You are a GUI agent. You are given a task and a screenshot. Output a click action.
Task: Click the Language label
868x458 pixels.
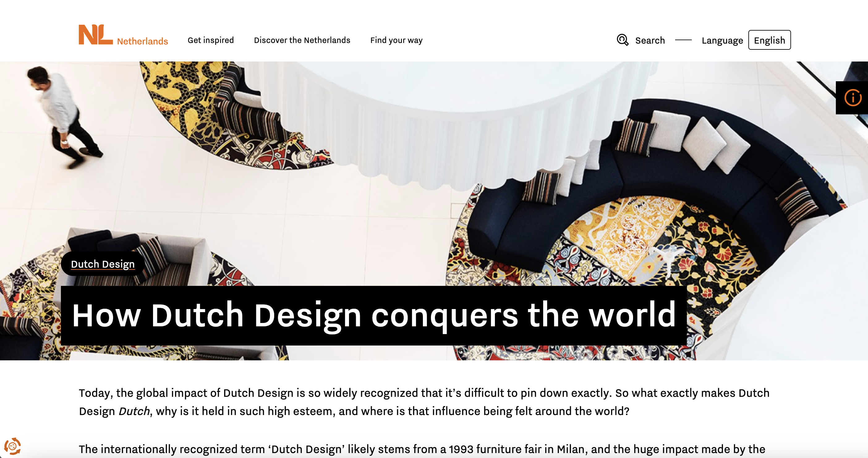[x=722, y=40]
